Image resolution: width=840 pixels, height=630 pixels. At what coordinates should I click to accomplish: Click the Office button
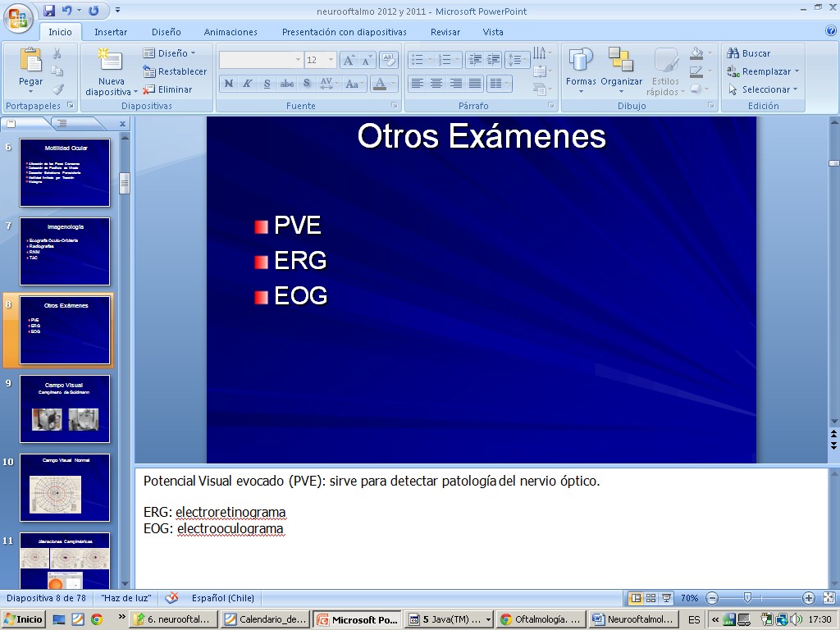[x=17, y=16]
